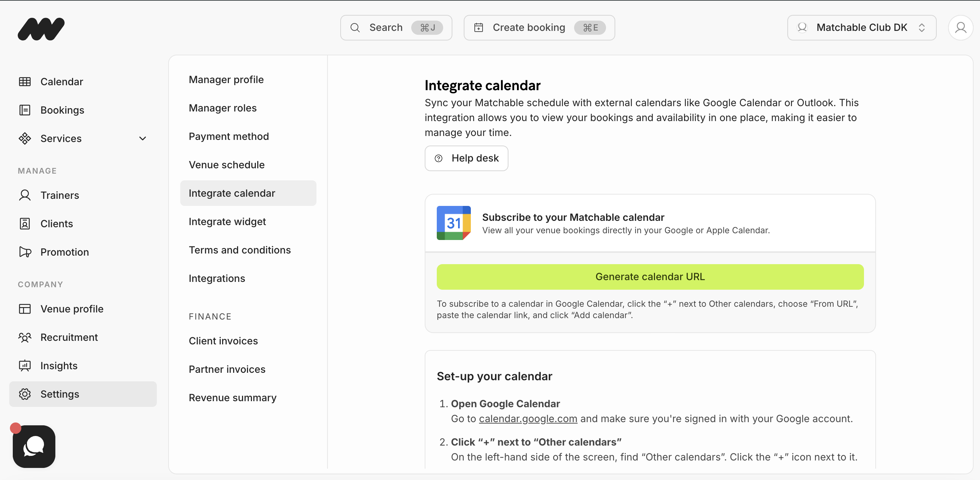Follow the calendar.google.com link
The width and height of the screenshot is (980, 480).
[528, 419]
